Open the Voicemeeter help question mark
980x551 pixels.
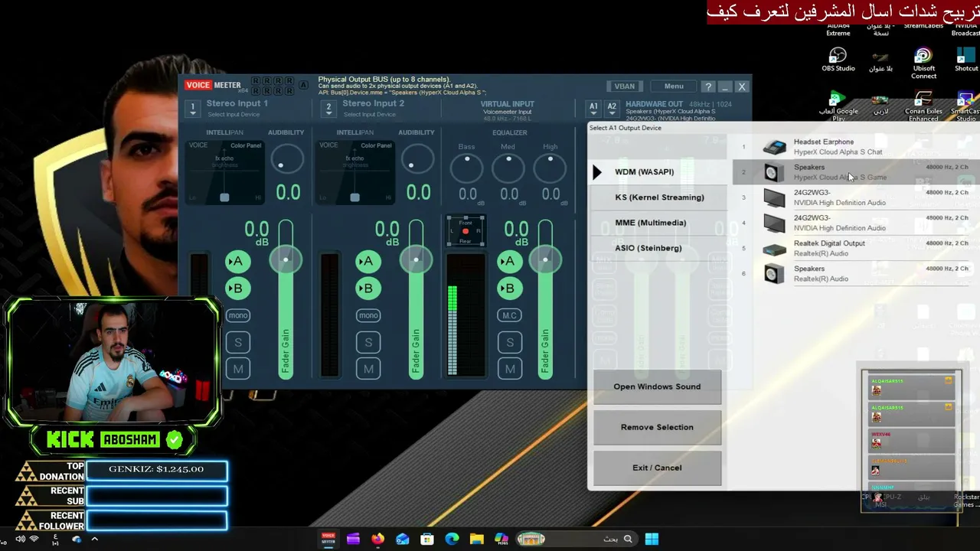coord(708,86)
